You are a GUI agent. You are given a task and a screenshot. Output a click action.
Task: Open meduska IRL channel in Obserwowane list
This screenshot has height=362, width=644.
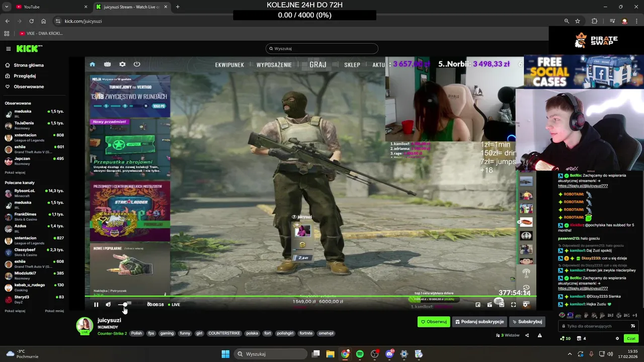tap(34, 114)
